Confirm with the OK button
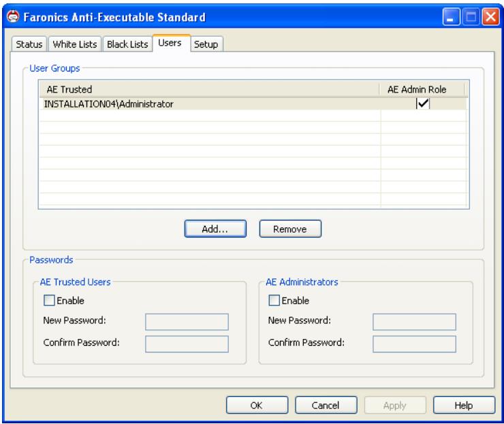504x424 pixels. [x=257, y=405]
